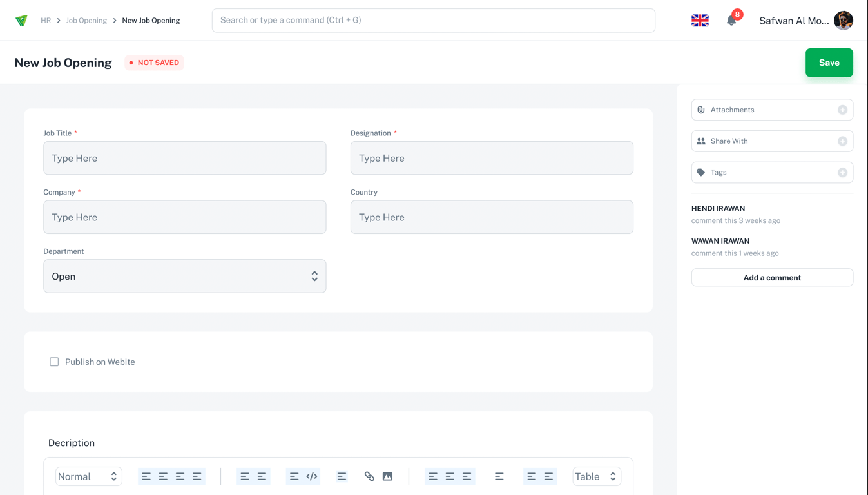This screenshot has width=868, height=495.
Task: Navigate to Job Opening breadcrumb
Action: click(x=86, y=21)
